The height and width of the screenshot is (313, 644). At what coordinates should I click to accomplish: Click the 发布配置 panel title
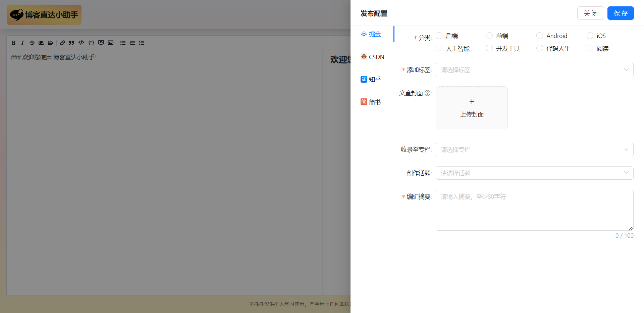374,13
